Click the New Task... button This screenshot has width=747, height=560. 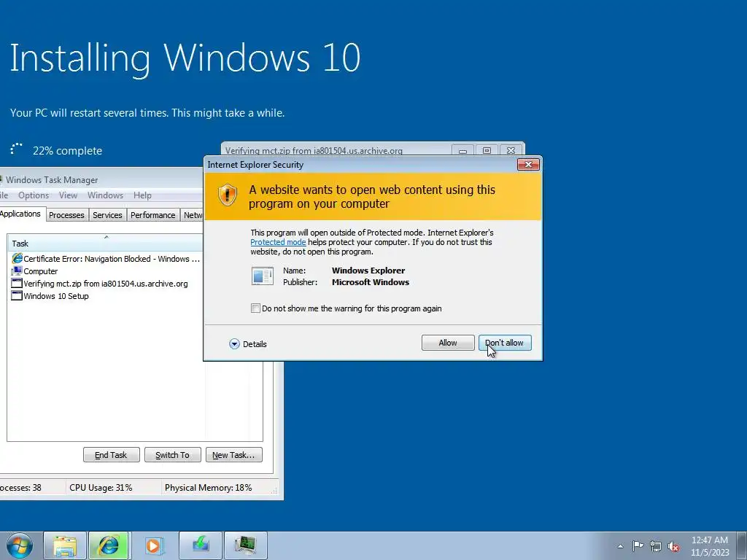[234, 455]
